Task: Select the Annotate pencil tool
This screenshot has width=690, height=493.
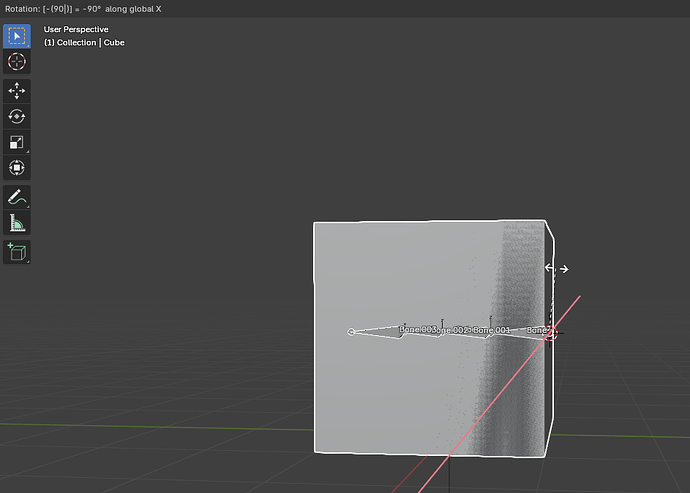Action: 17,197
